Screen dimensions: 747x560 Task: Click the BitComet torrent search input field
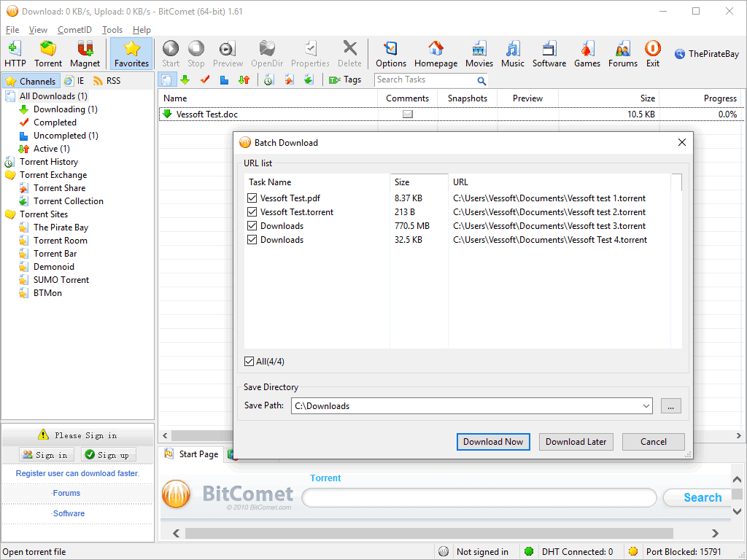[x=479, y=497]
